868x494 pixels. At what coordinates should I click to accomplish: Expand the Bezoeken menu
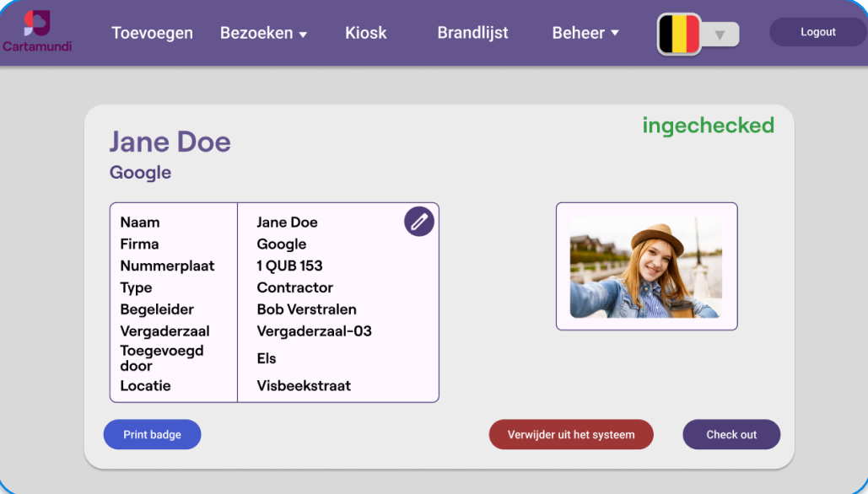pyautogui.click(x=263, y=33)
